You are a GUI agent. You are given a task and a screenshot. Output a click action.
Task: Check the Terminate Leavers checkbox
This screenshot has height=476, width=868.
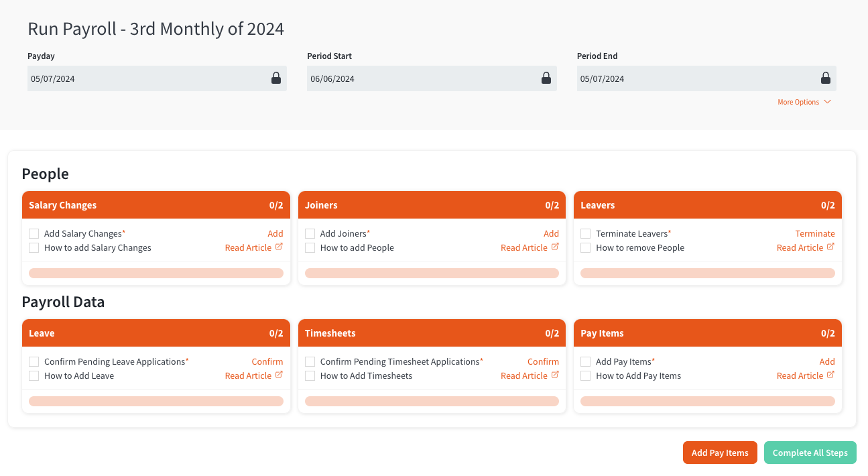coord(585,233)
